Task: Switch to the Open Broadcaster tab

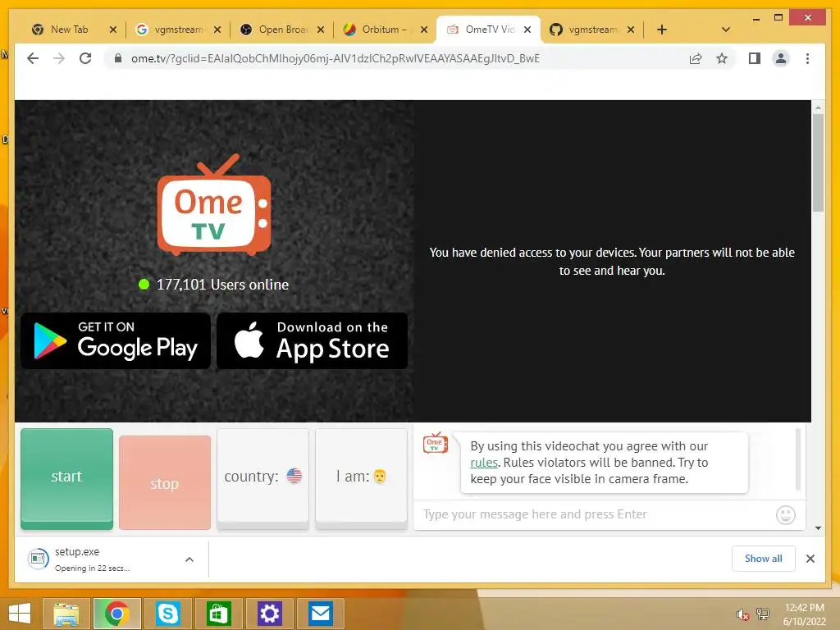Action: click(282, 30)
